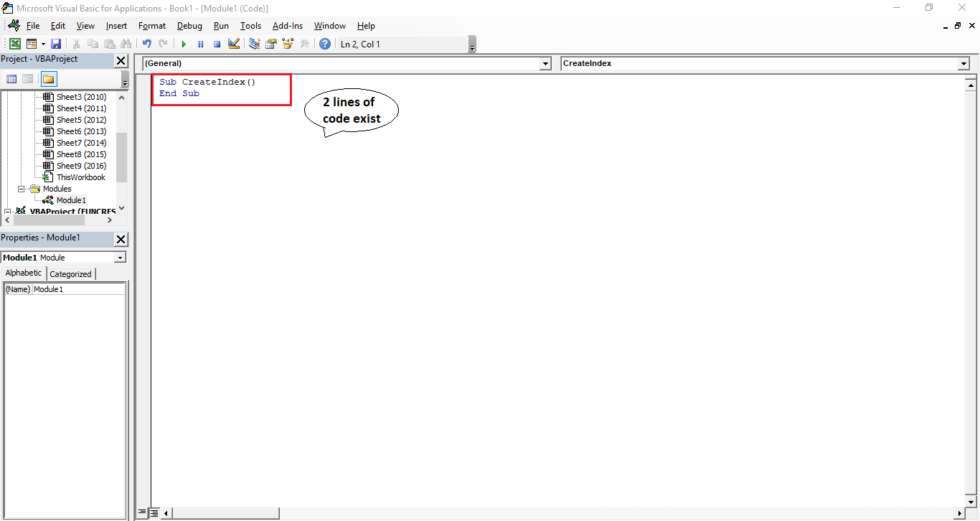Click the Copy toolbar icon
The height and width of the screenshot is (521, 980).
[93, 44]
